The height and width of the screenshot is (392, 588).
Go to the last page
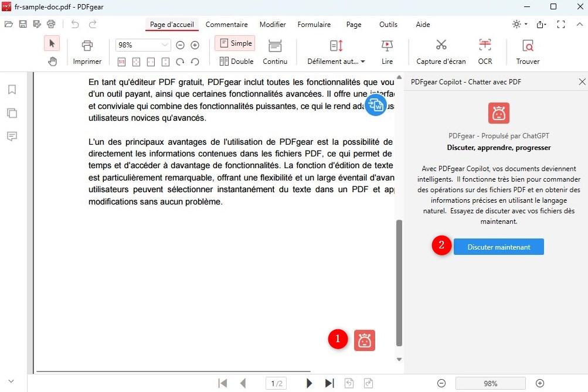[329, 383]
